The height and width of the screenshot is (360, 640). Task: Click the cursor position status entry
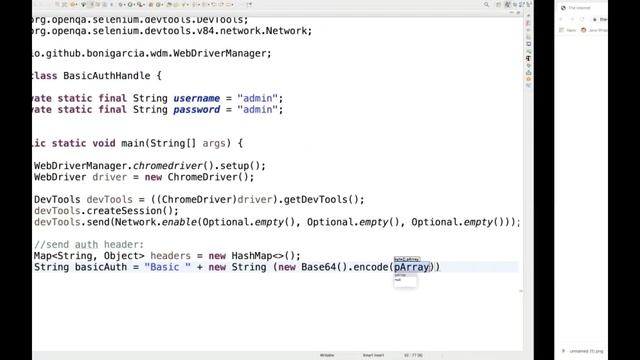coord(413,355)
